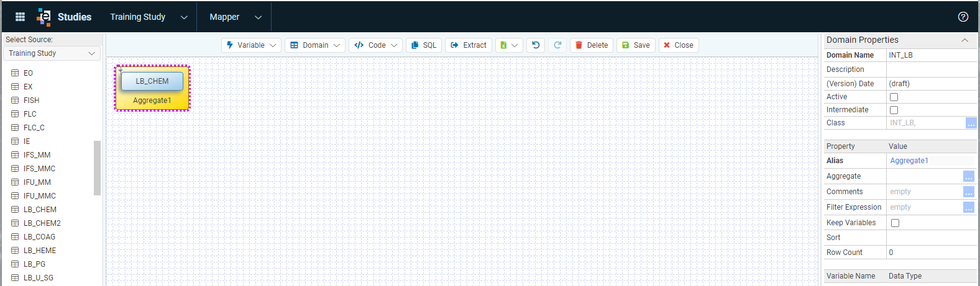Click the SQL toolbar button
This screenshot has height=286, width=980.
[424, 45]
